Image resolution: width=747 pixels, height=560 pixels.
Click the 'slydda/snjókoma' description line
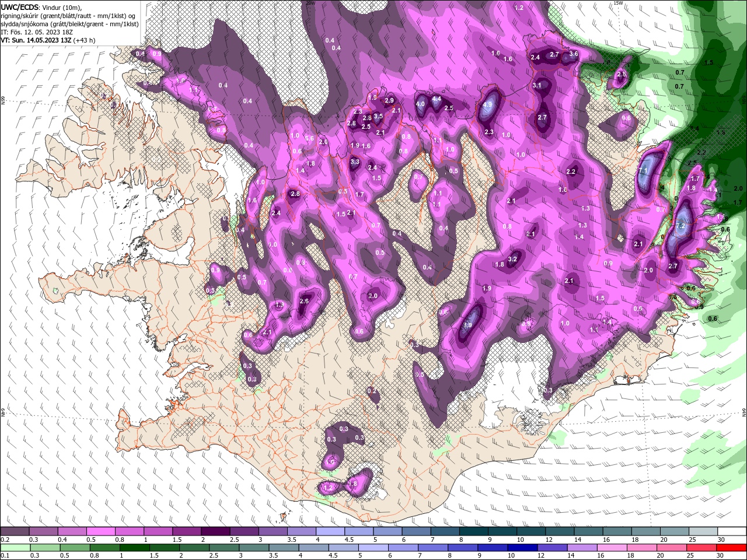(69, 24)
